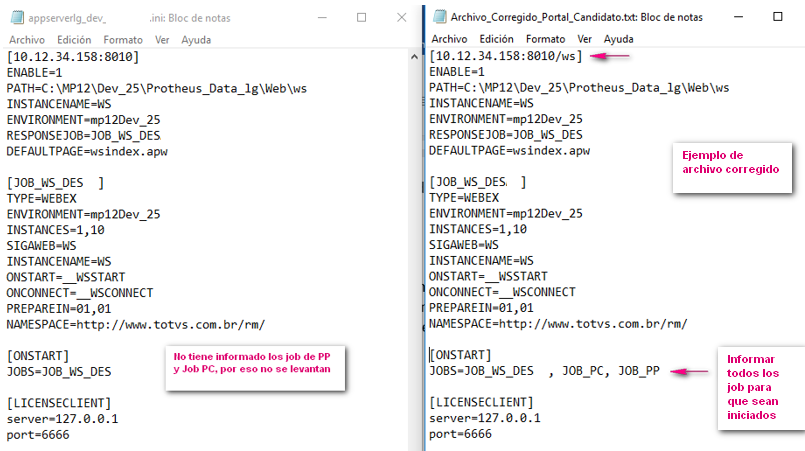
Task: Click the scroll-up arrow in left window scrollbar
Action: click(x=414, y=57)
